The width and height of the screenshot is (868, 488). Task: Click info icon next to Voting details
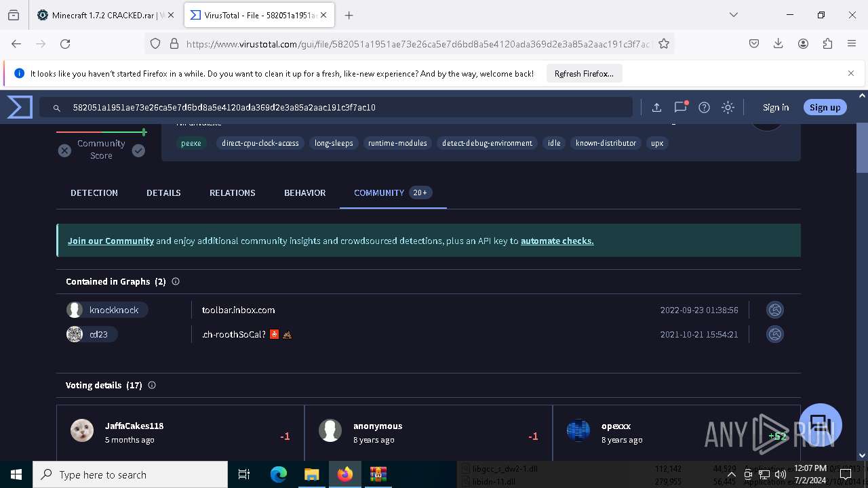[152, 385]
